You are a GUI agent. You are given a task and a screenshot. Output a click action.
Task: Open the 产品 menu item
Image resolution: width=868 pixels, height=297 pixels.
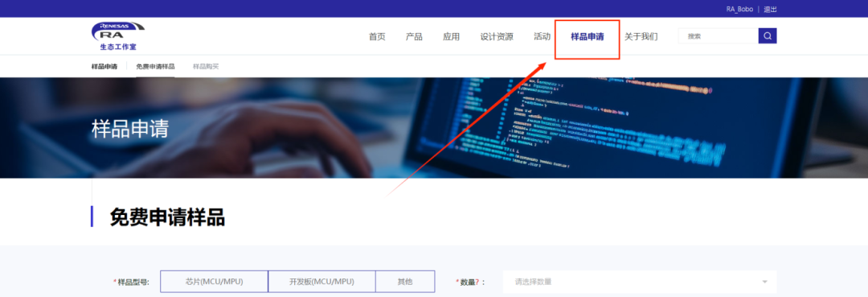pyautogui.click(x=414, y=36)
